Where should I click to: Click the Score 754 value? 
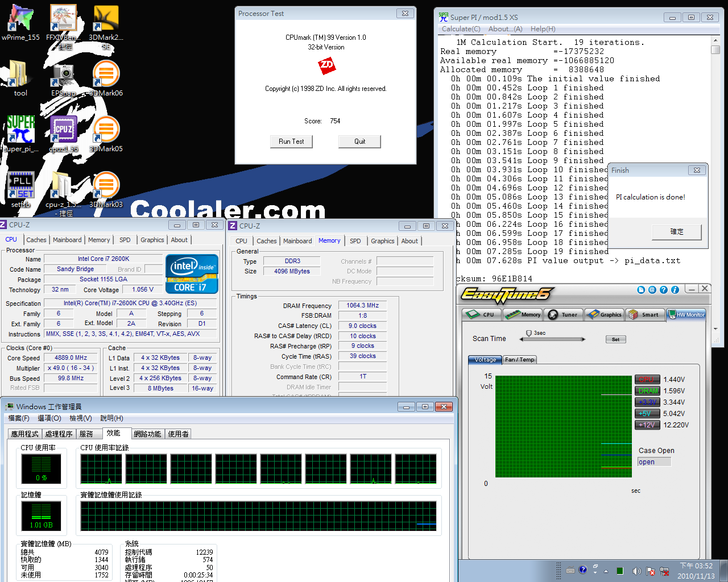tap(335, 121)
